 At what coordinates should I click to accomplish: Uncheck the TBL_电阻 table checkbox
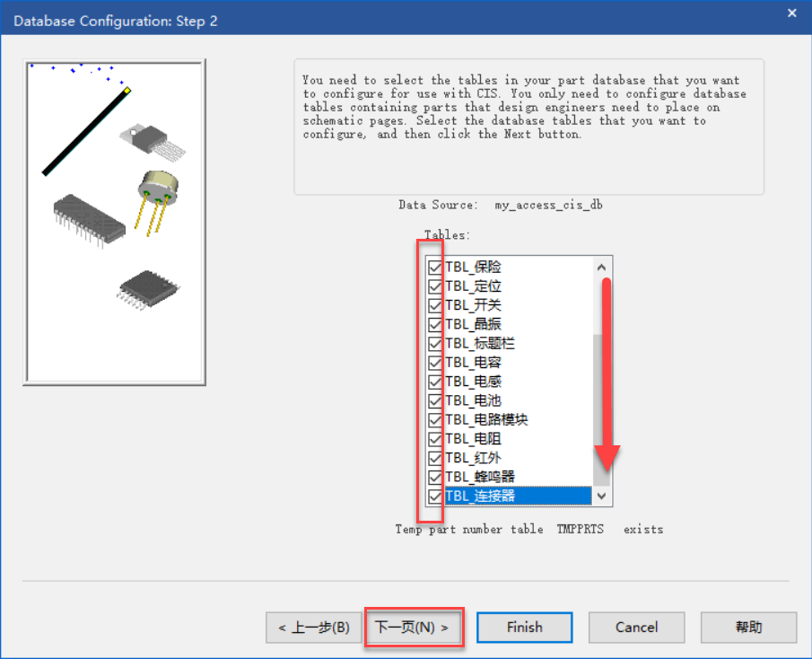[435, 439]
